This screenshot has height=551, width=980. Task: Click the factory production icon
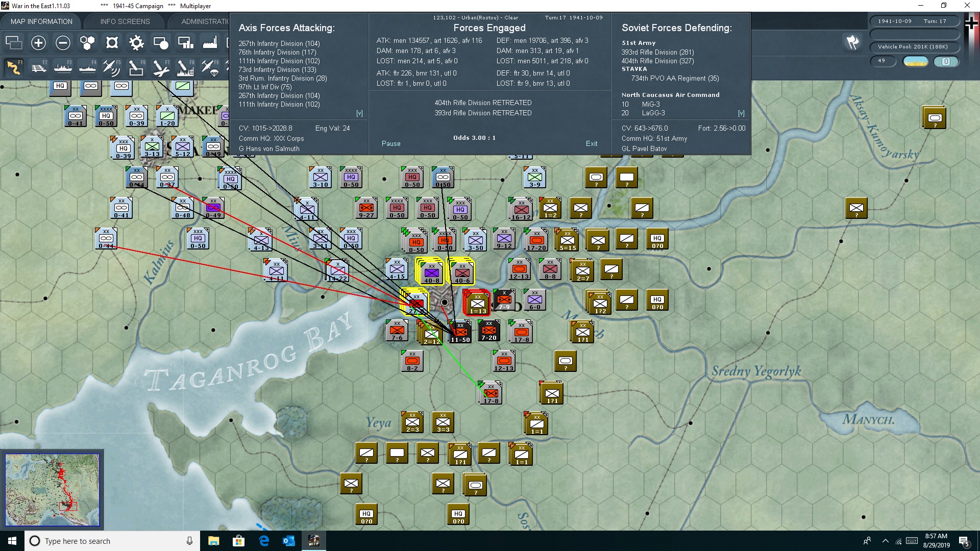pos(210,43)
